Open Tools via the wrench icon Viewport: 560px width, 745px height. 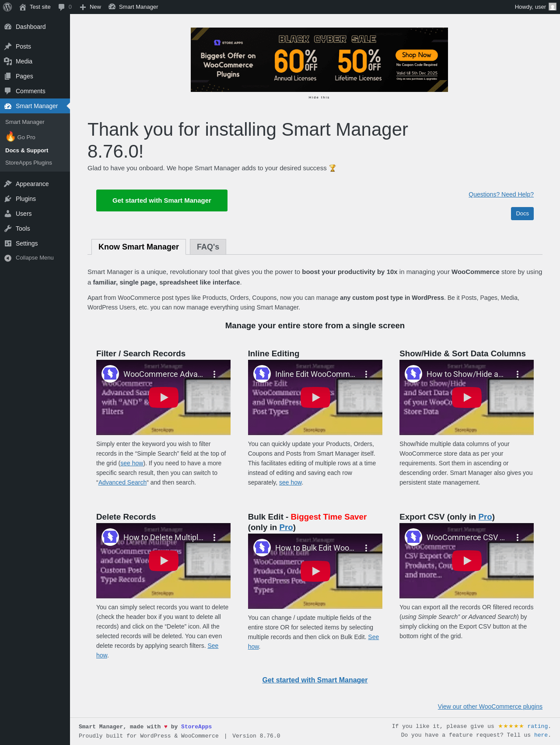[8, 228]
